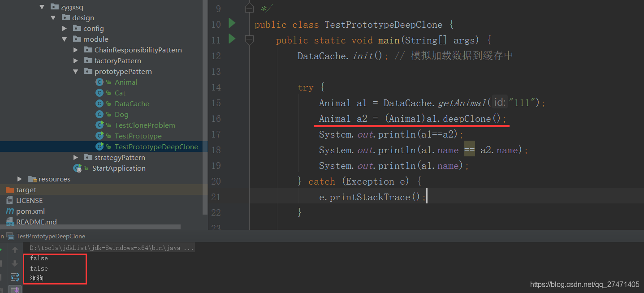Collapse the main method fold marker
Screen dimensions: 644x293
click(x=250, y=40)
